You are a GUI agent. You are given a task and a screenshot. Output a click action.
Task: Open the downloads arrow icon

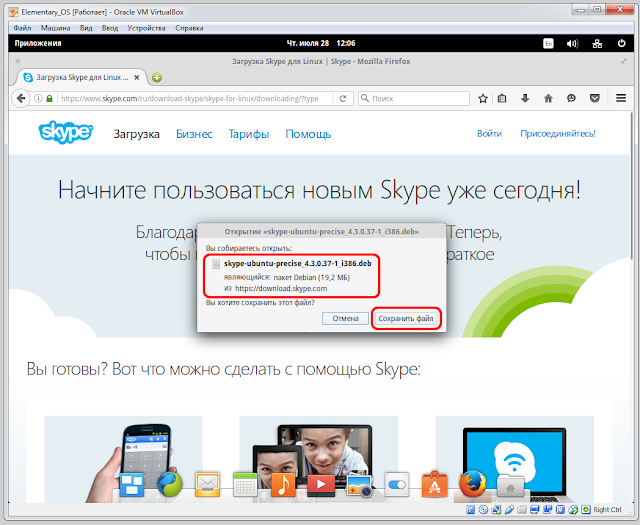tap(525, 98)
